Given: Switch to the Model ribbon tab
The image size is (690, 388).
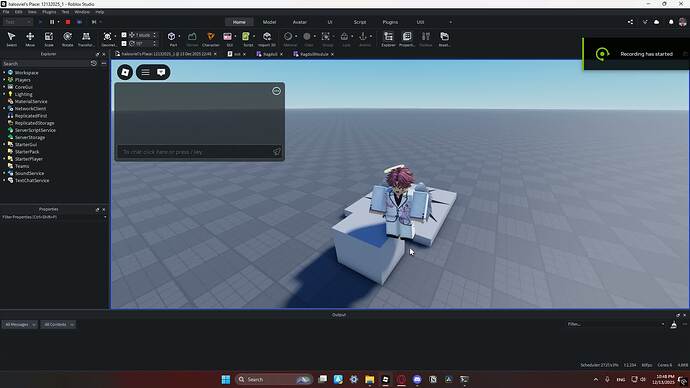Looking at the screenshot, I should click(269, 22).
